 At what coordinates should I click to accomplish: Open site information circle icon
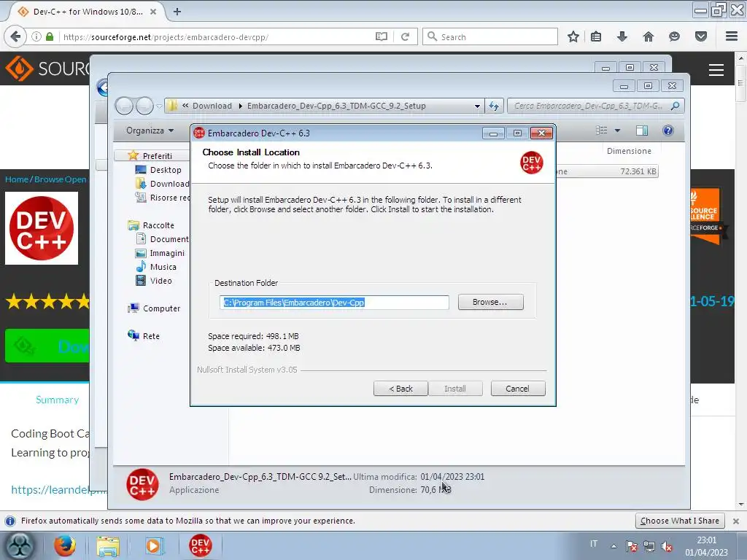pyautogui.click(x=36, y=36)
